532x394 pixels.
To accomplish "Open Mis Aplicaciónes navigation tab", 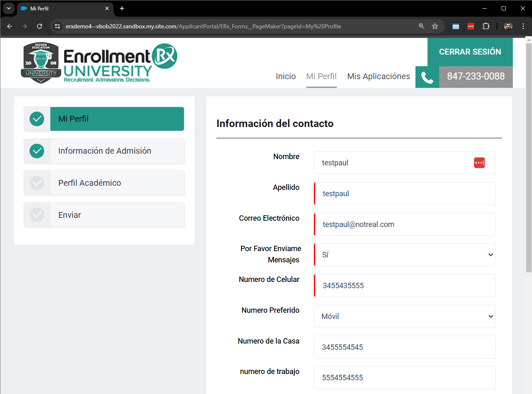I will 378,76.
